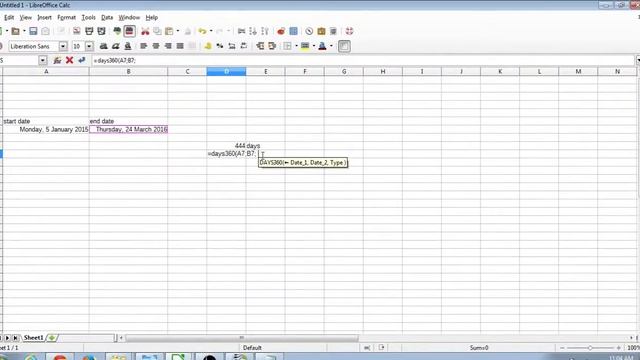Viewport: 640px width, 360px height.
Task: Toggle grid lines button
Action: pyautogui.click(x=344, y=46)
